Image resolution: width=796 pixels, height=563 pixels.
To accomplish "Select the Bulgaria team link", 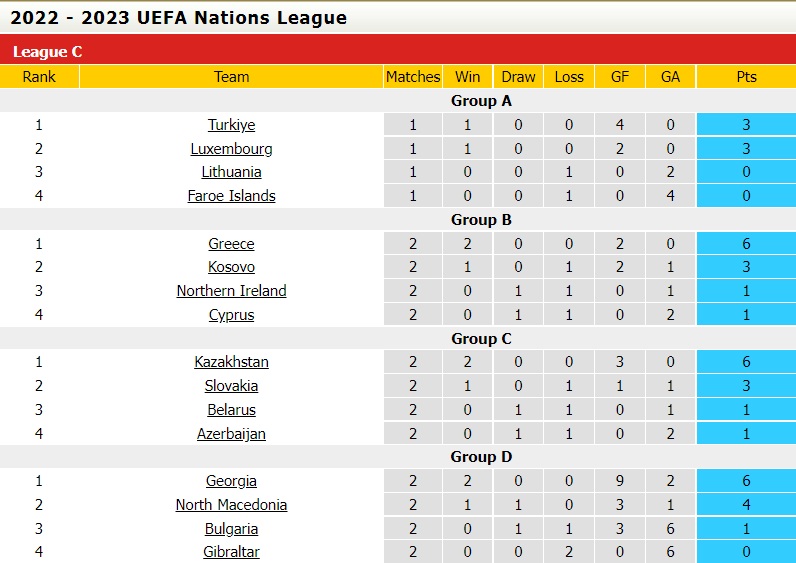I will [231, 529].
